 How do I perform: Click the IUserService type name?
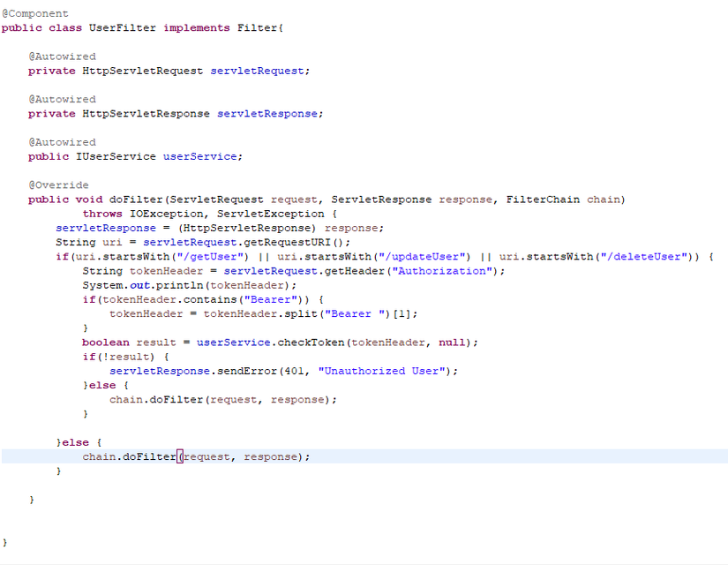tap(116, 156)
